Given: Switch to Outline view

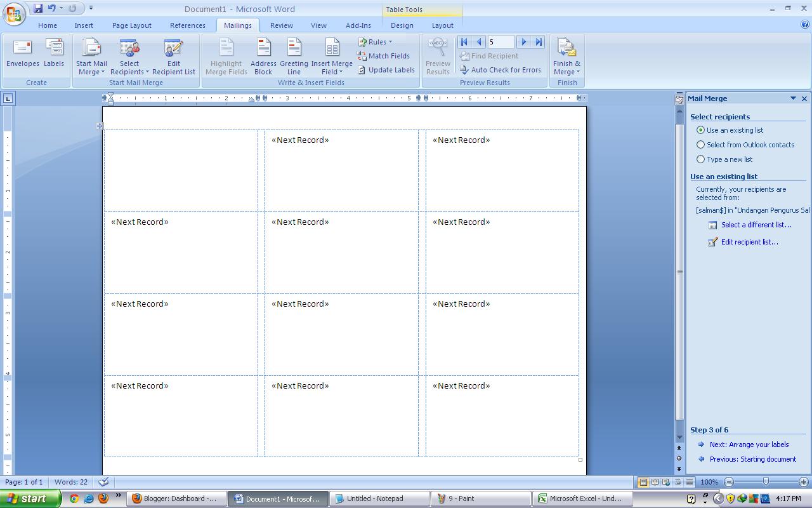Looking at the screenshot, I should [x=678, y=483].
